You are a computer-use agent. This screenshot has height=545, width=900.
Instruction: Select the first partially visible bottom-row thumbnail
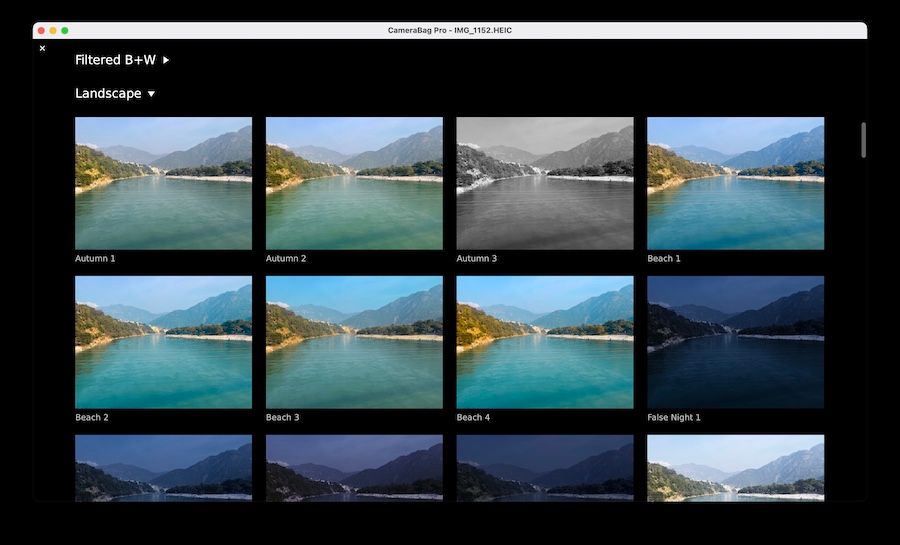click(x=163, y=468)
